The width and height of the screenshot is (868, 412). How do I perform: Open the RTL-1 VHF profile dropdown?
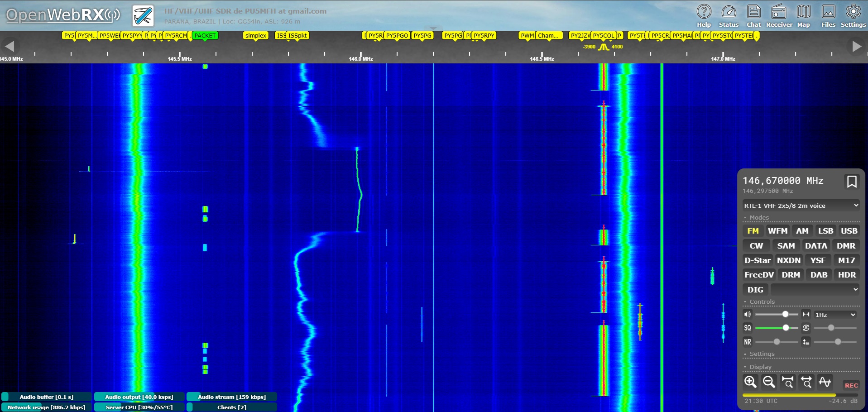(x=801, y=206)
